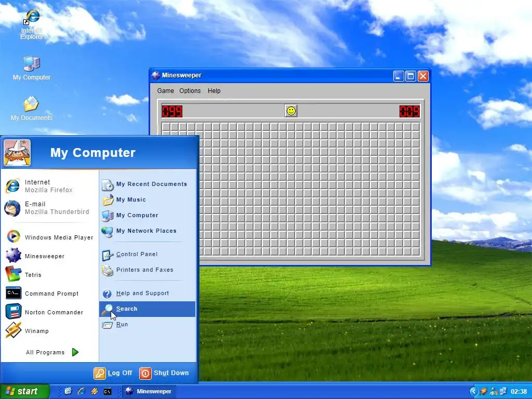Screen dimensions: 532x399
Task: Select My Documents desktop icon
Action: [x=32, y=109]
